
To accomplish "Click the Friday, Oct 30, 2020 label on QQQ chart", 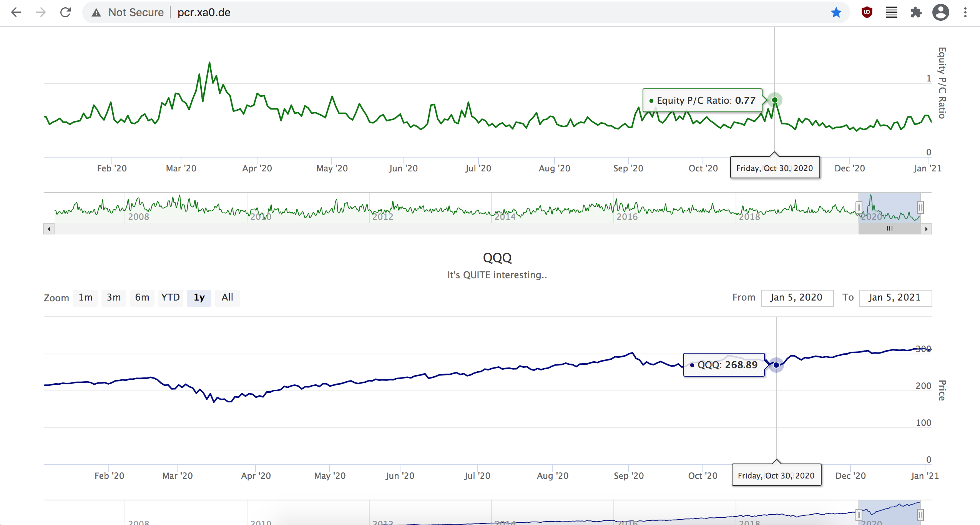I will pos(776,475).
